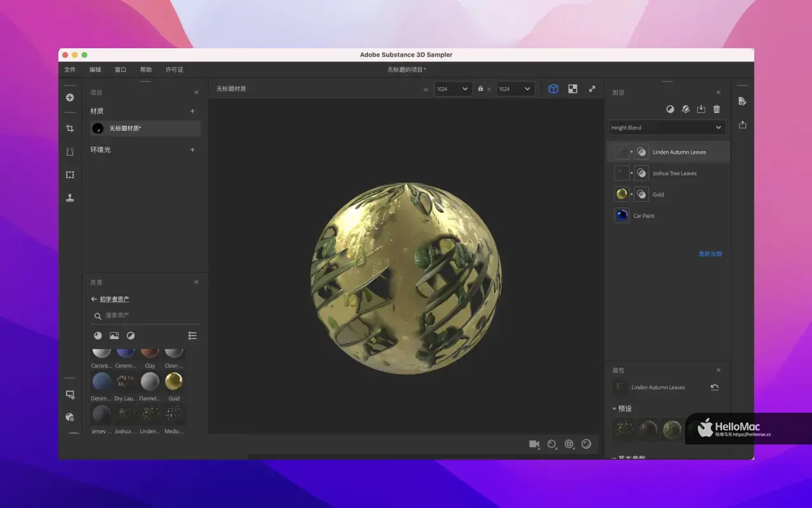This screenshot has width=812, height=508.
Task: Choose the third preset thumbnail under 预设
Action: pyautogui.click(x=672, y=429)
